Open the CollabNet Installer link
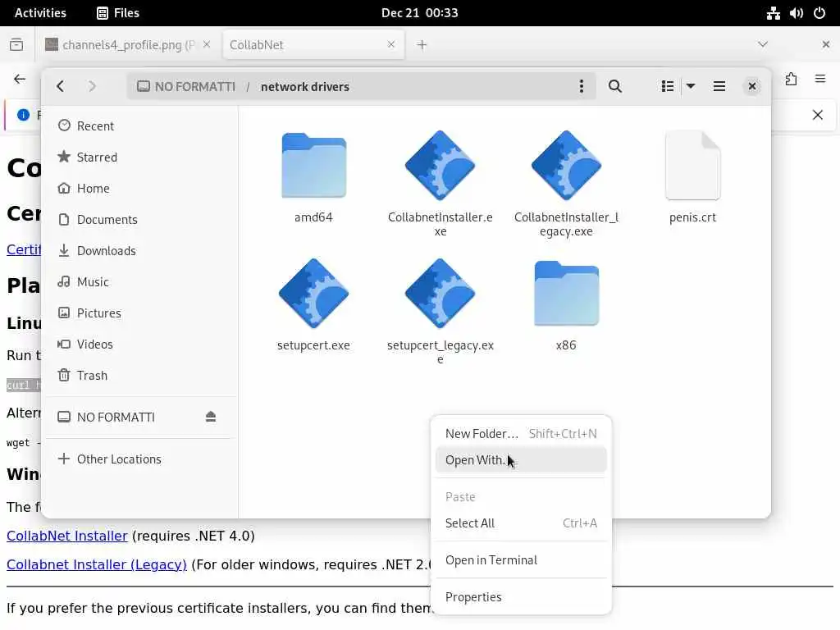Viewport: 840px width, 630px height. click(x=67, y=536)
